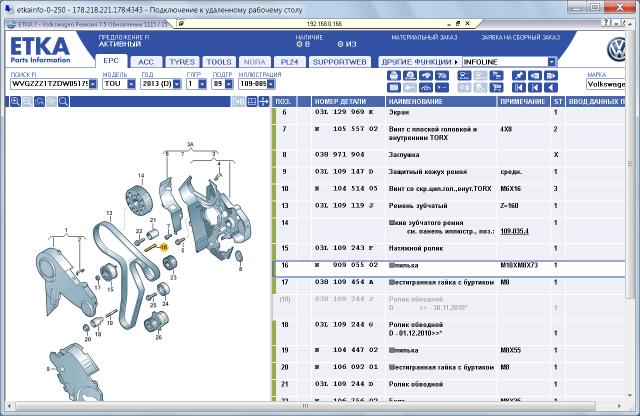Click the zoom-to-region magnifier icon
Screen dimensions: 640x416
tap(39, 102)
